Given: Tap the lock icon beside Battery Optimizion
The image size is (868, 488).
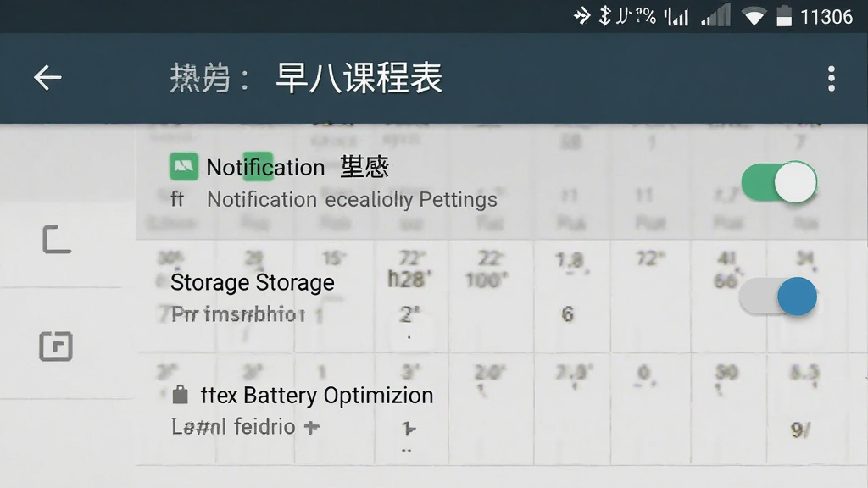Looking at the screenshot, I should point(180,395).
